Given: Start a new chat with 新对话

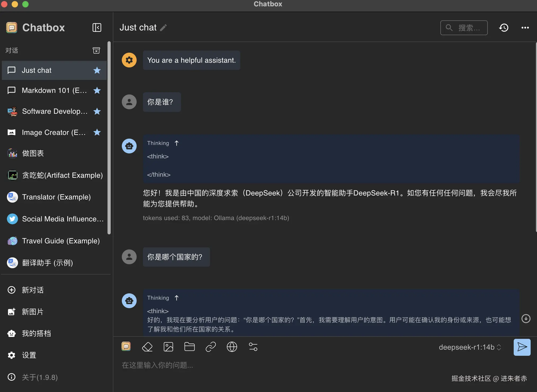Looking at the screenshot, I should (33, 290).
